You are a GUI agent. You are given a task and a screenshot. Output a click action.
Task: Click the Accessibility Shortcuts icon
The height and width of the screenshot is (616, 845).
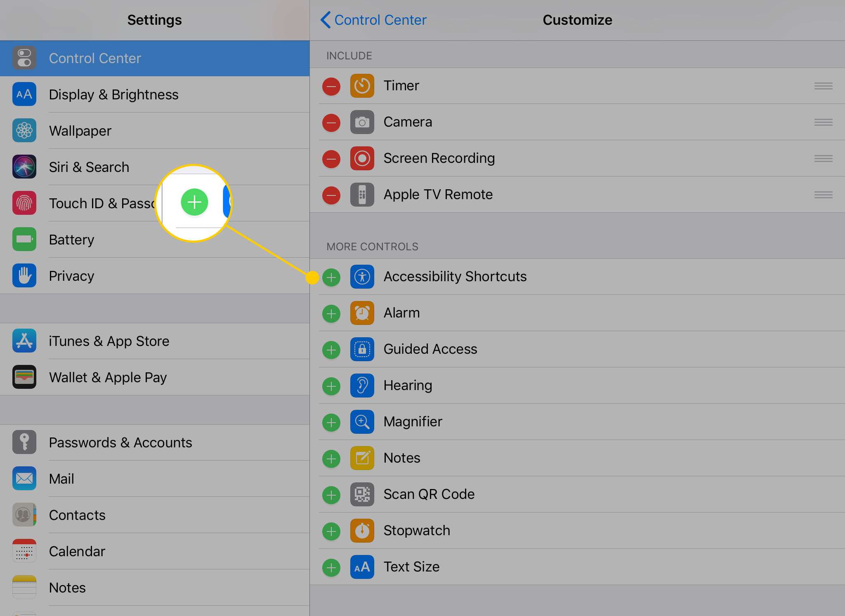(362, 277)
